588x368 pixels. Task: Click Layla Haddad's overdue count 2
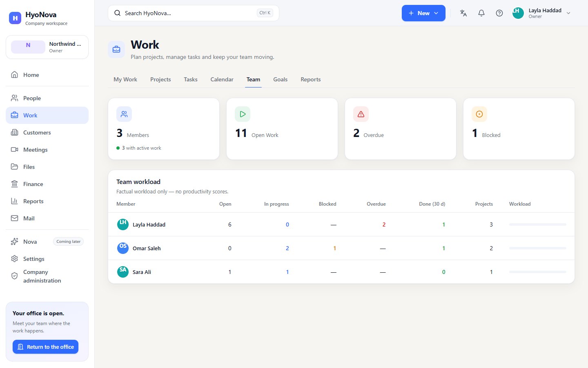pos(384,224)
